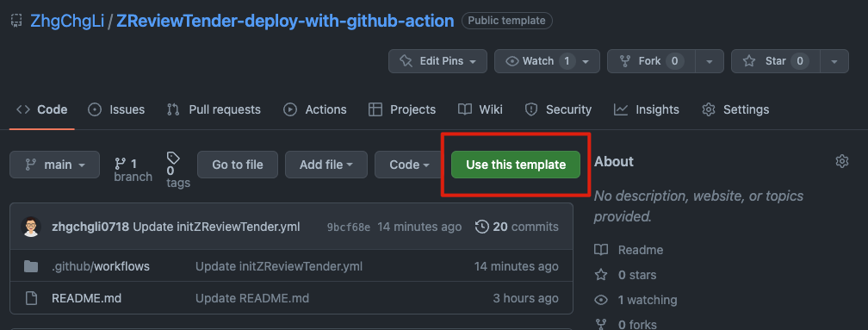Open the Update README.md commit message
This screenshot has width=868, height=330.
click(251, 298)
